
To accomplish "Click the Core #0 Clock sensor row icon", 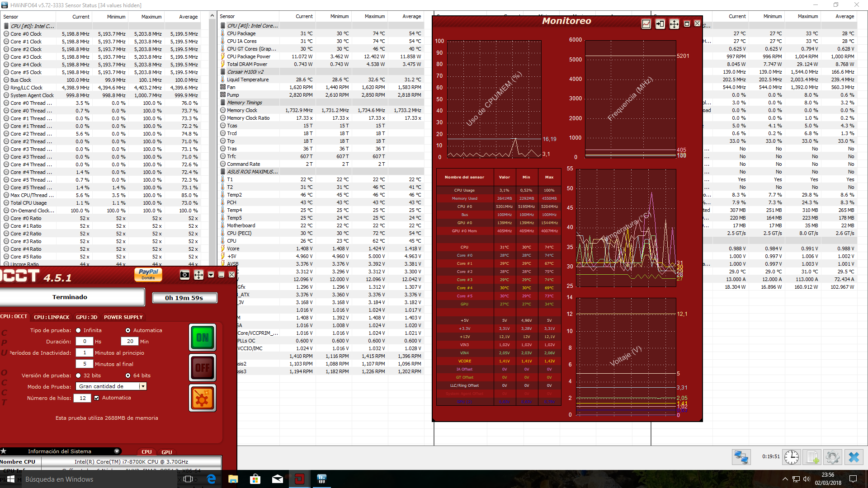I will [6, 34].
